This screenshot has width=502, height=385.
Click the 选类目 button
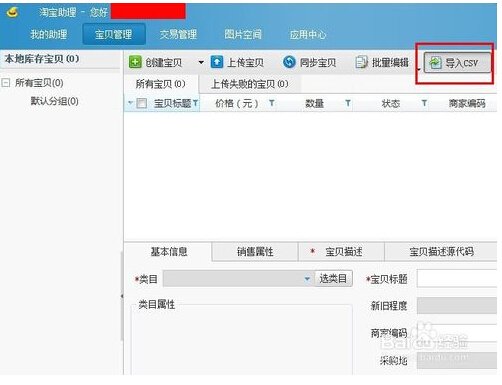333,278
